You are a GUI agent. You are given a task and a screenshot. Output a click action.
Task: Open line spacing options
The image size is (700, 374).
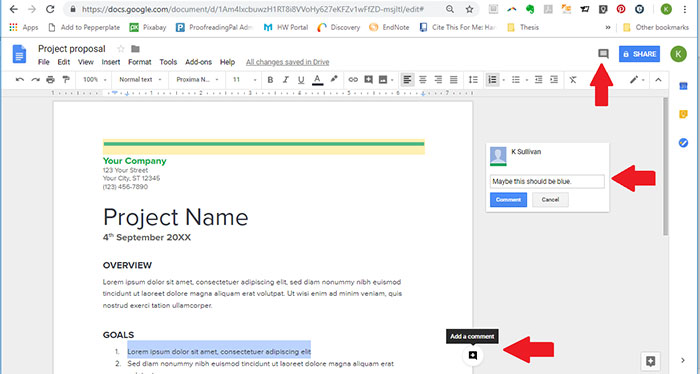pos(473,80)
